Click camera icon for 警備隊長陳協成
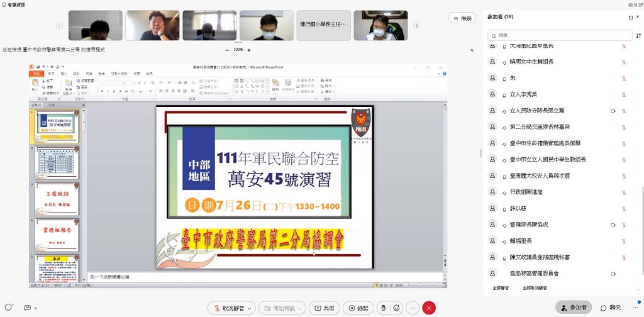The height and width of the screenshot is (317, 644). [613, 225]
